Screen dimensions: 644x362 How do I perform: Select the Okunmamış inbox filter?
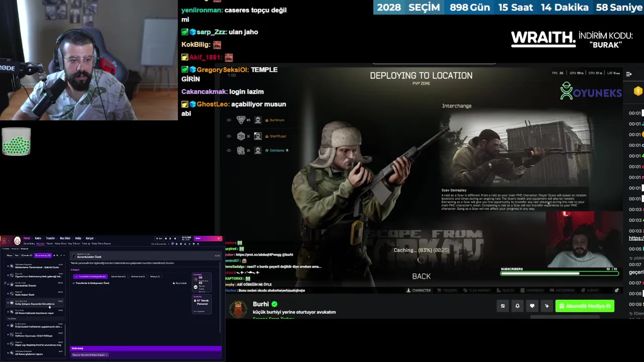pyautogui.click(x=43, y=255)
